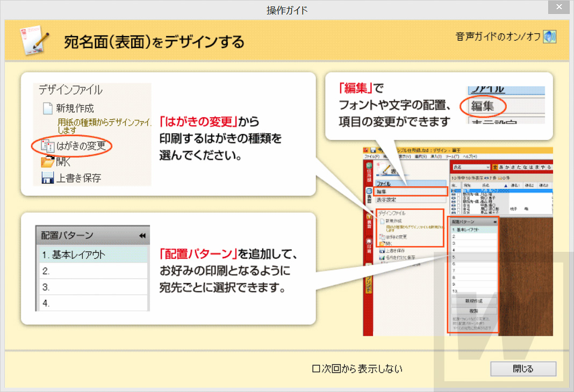574x392 pixels.
Task: Click the text 上書き保存 in the large illustration
Action: [78, 178]
